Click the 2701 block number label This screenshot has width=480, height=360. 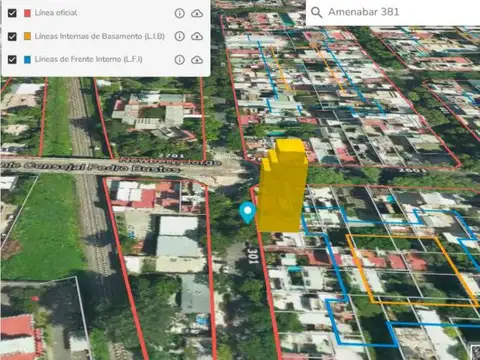(x=171, y=155)
